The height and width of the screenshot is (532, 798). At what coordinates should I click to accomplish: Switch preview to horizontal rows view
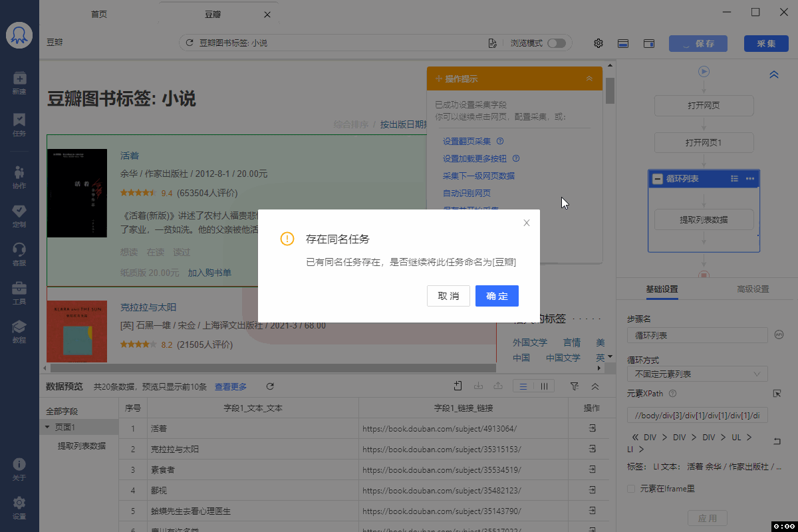523,386
